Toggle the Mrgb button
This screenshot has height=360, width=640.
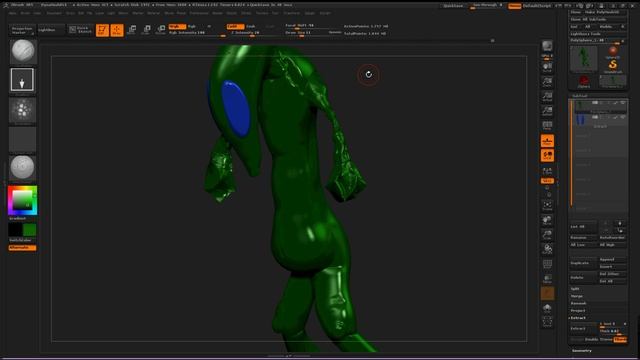(x=177, y=27)
